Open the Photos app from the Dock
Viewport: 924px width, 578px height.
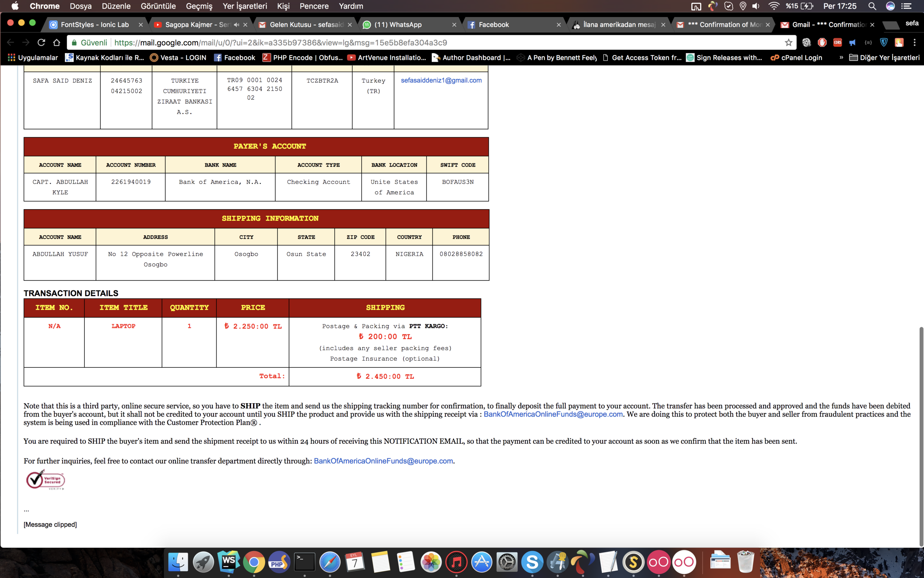pyautogui.click(x=431, y=562)
